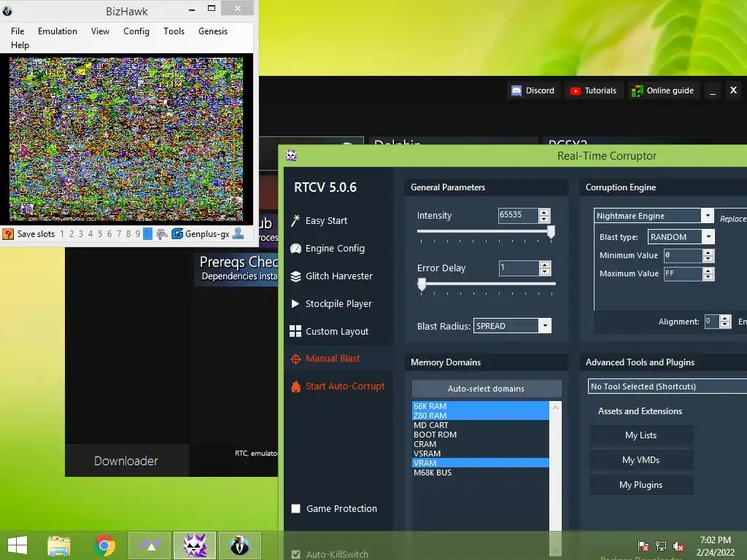Click the BizHawk title bar app icon
Screen dimensions: 747x560
[x=7, y=10]
